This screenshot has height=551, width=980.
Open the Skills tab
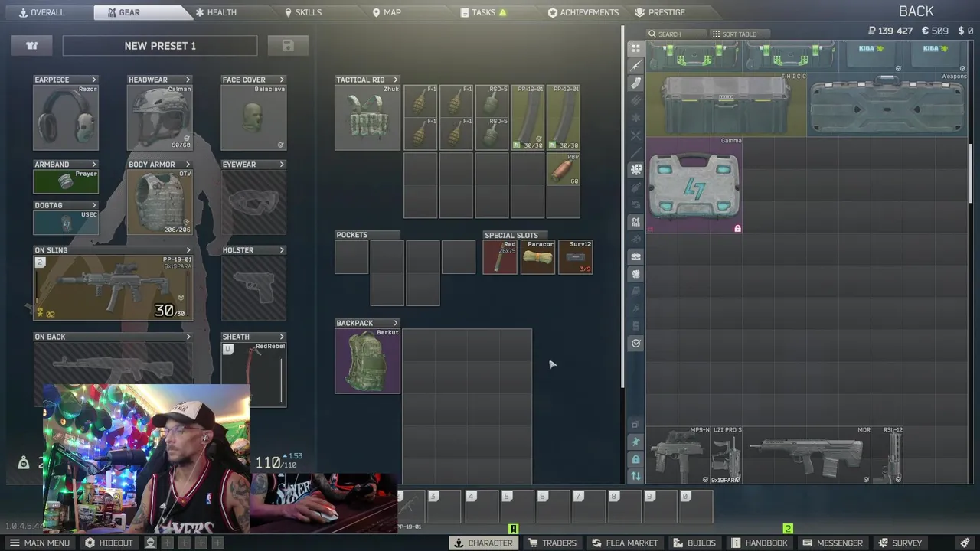click(x=303, y=12)
